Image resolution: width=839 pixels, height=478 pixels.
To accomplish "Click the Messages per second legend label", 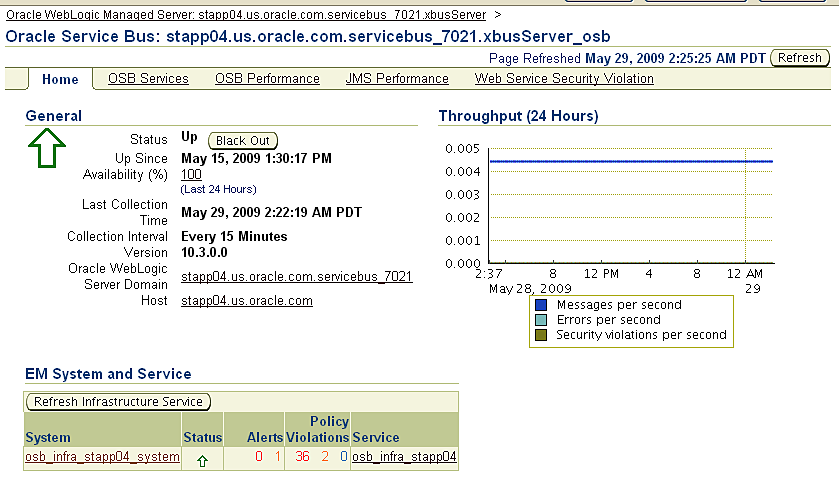I will 619,305.
